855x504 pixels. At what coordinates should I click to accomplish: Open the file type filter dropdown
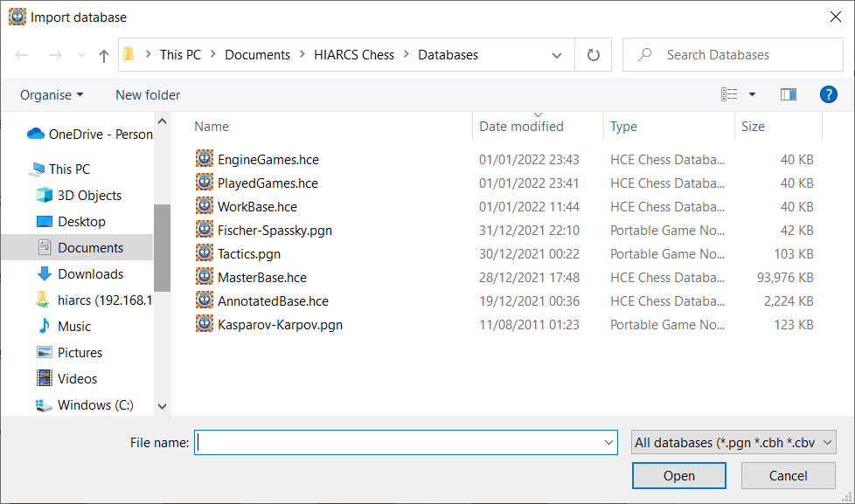point(733,443)
